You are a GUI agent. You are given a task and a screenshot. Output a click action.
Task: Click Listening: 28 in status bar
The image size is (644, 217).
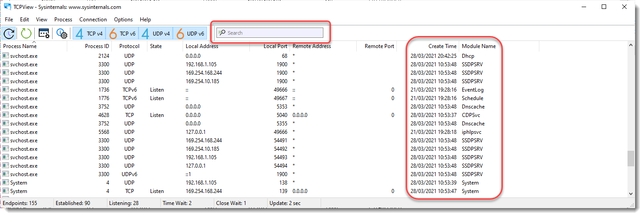coord(123,203)
